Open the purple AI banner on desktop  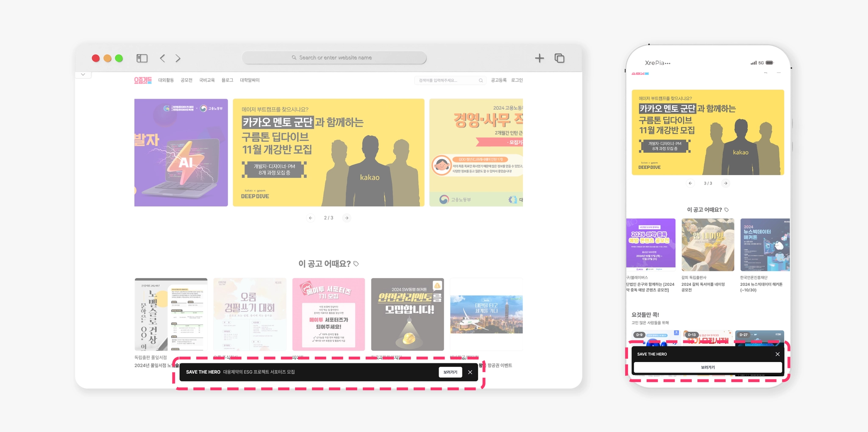(x=181, y=153)
